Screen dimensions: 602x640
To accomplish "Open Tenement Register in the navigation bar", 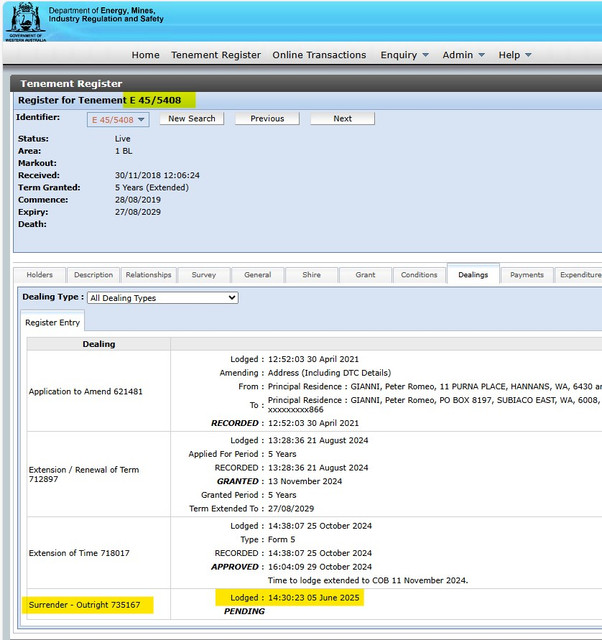I will [x=216, y=55].
